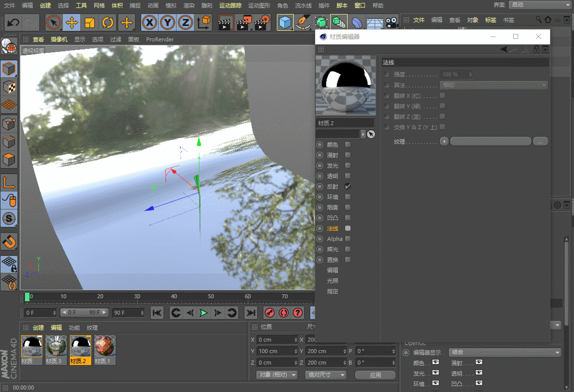This screenshot has height=392, width=574.
Task: Select the Rotate tool icon
Action: 108,23
